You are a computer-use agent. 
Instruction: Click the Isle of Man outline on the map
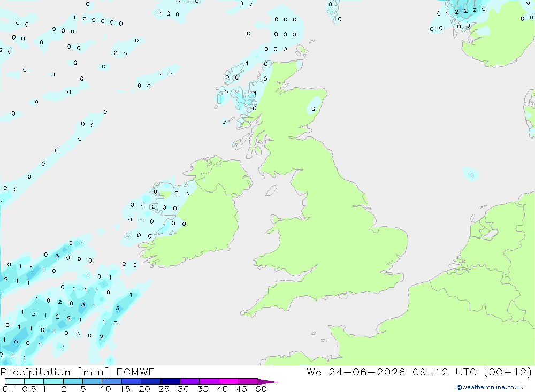271,190
